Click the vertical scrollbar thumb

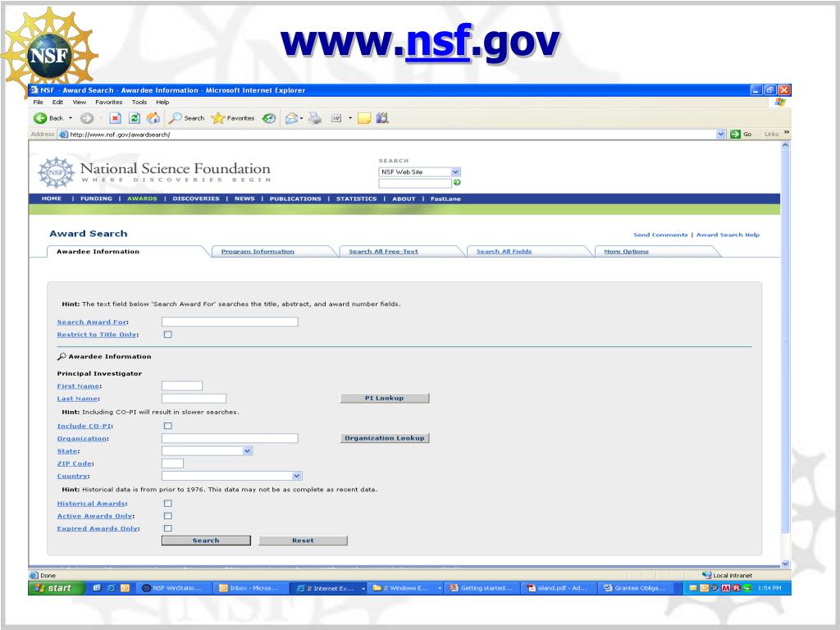tap(785, 340)
